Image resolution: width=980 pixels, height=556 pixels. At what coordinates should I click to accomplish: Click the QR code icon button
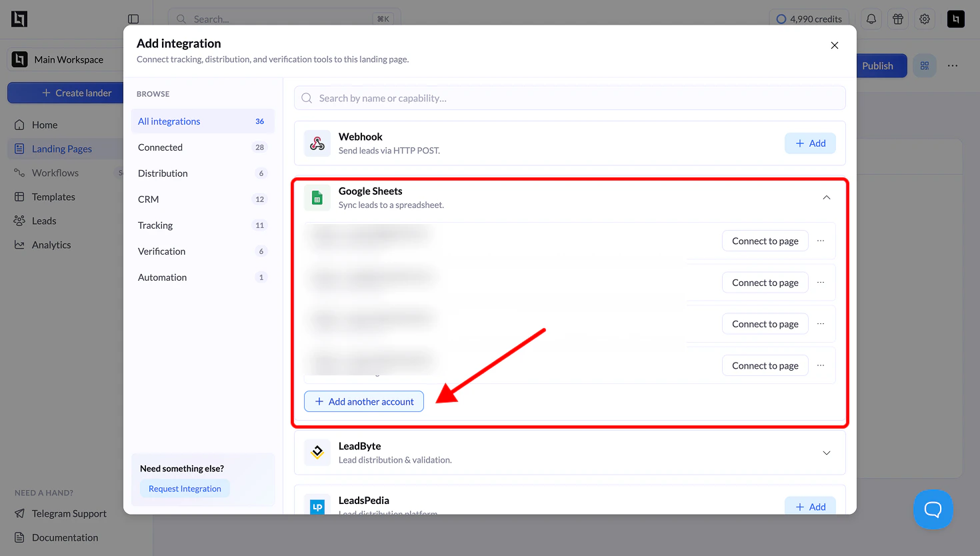pyautogui.click(x=925, y=65)
